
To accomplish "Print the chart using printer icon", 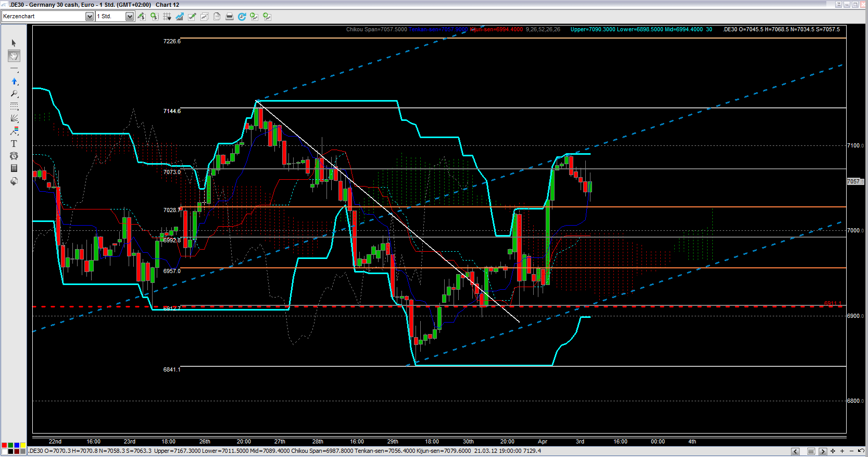I will click(229, 17).
